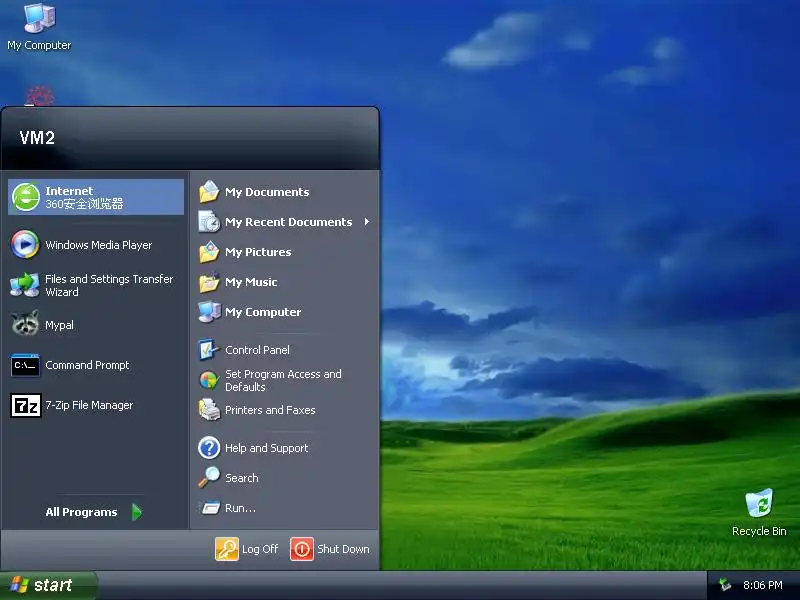
Task: Open the All Programs menu label
Action: [81, 512]
